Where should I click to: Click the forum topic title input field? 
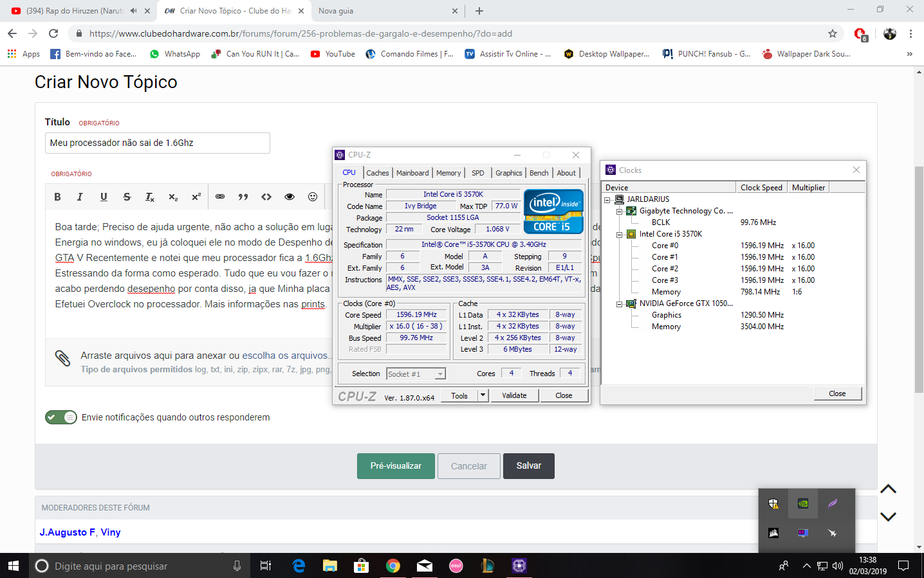[x=158, y=143]
